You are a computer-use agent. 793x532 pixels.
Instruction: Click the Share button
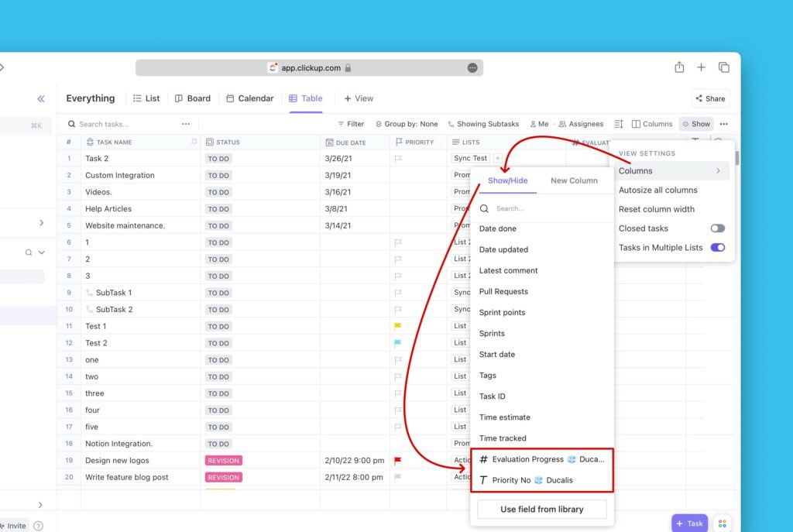click(710, 98)
